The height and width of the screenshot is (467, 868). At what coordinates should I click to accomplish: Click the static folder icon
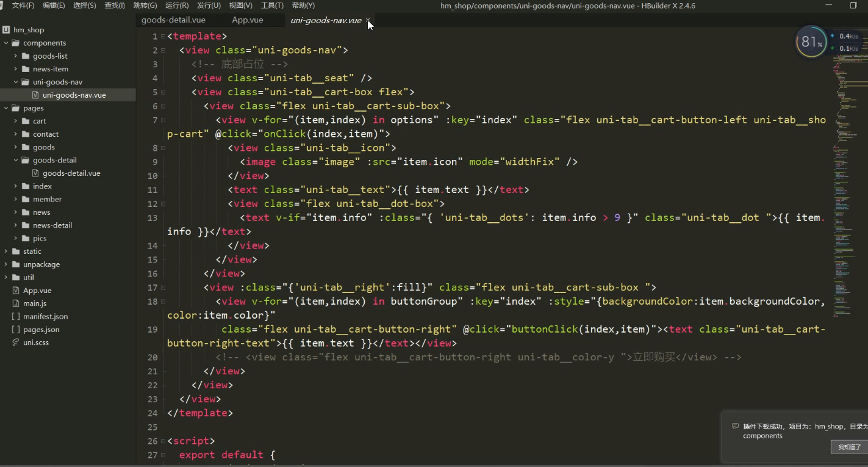(16, 252)
